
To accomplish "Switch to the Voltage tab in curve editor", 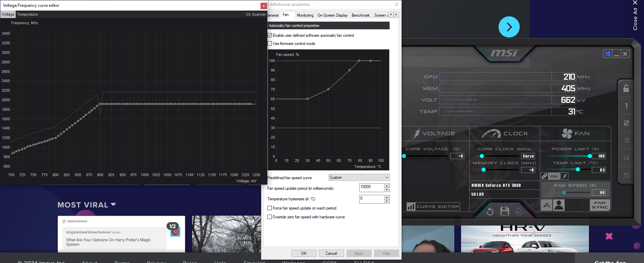I will tap(8, 14).
